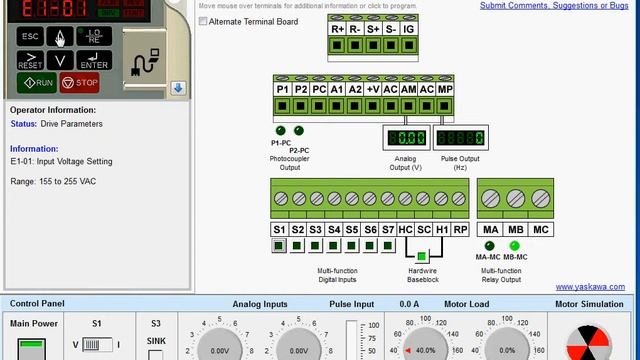The height and width of the screenshot is (360, 640).
Task: Click the down arrow V key on keypad
Action: [x=60, y=60]
